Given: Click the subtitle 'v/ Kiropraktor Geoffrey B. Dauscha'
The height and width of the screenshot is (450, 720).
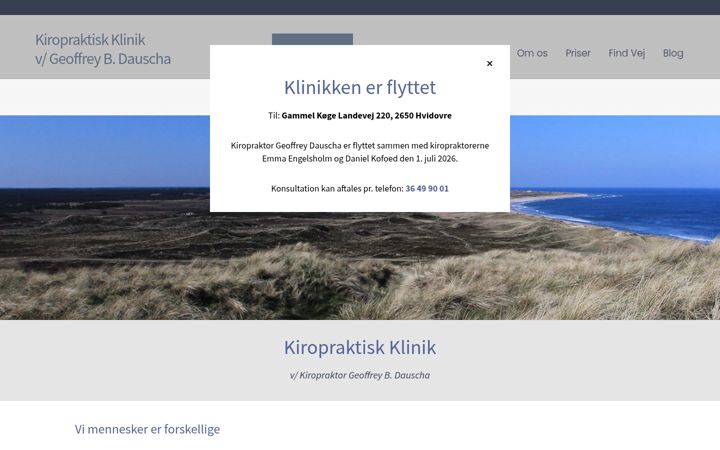Looking at the screenshot, I should [360, 375].
